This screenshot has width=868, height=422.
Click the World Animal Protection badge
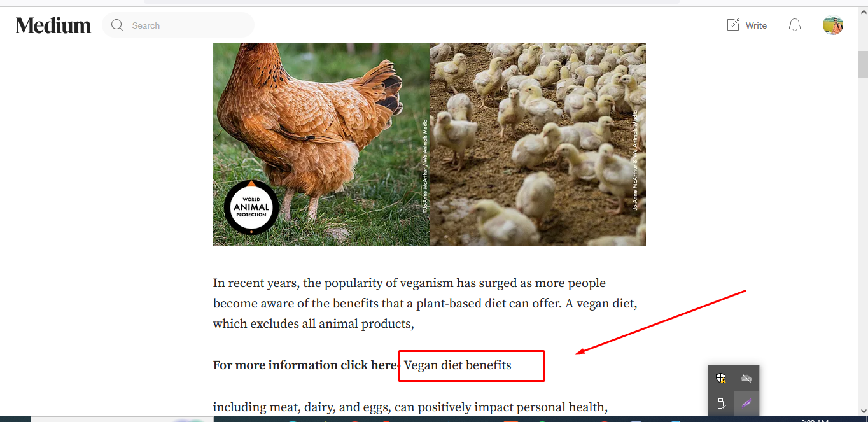(251, 207)
